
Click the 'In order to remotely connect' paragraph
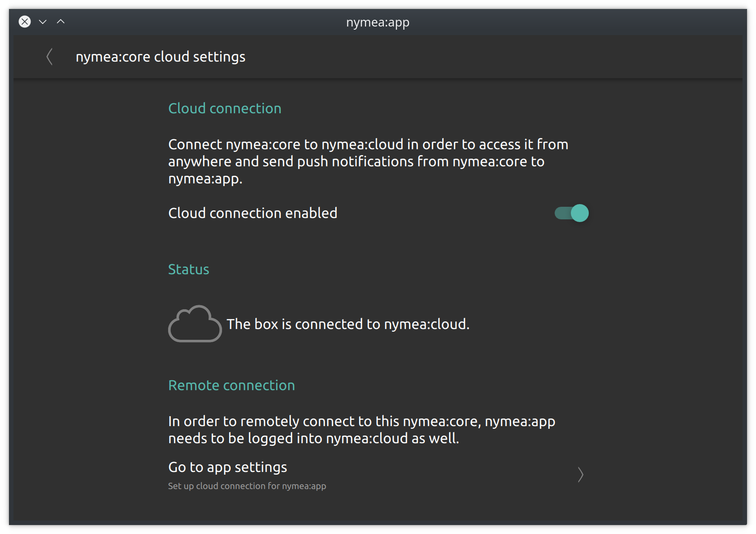tap(362, 430)
